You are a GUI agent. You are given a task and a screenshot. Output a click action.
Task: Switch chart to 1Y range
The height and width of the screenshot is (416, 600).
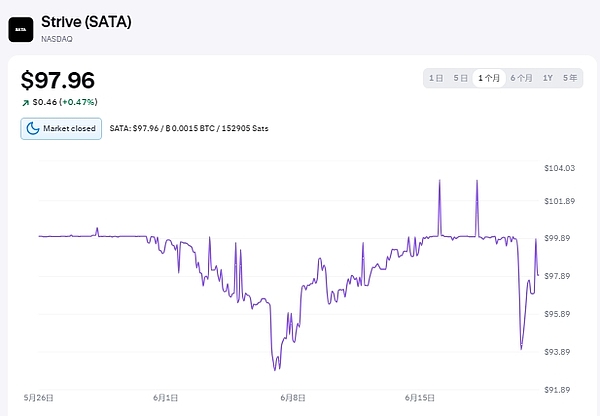click(548, 78)
